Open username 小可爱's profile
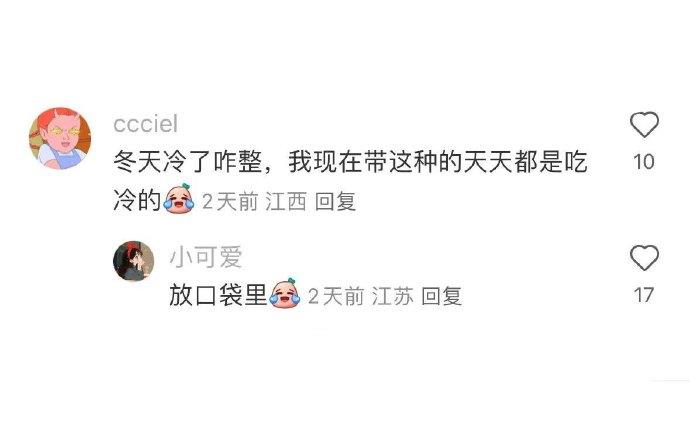This screenshot has height=436, width=690. tap(206, 257)
